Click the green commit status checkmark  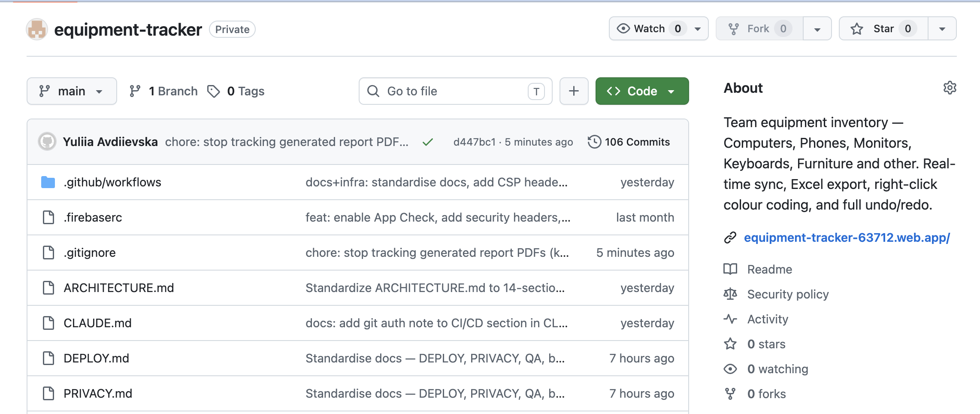(427, 142)
